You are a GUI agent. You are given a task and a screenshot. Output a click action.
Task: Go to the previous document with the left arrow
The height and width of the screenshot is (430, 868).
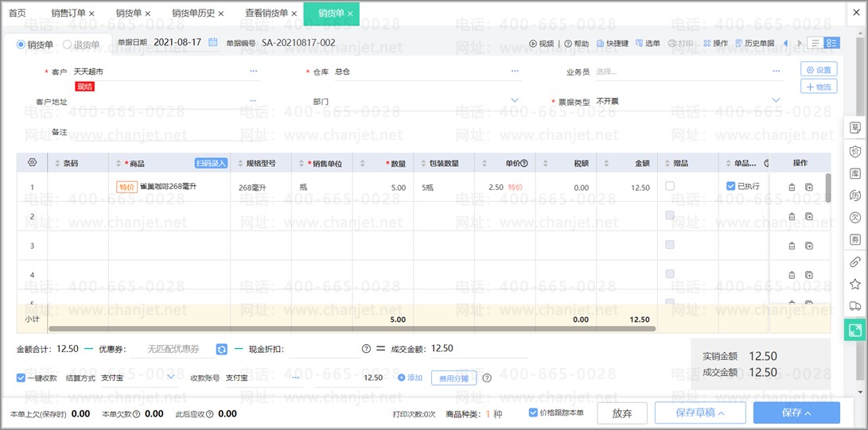pos(785,43)
